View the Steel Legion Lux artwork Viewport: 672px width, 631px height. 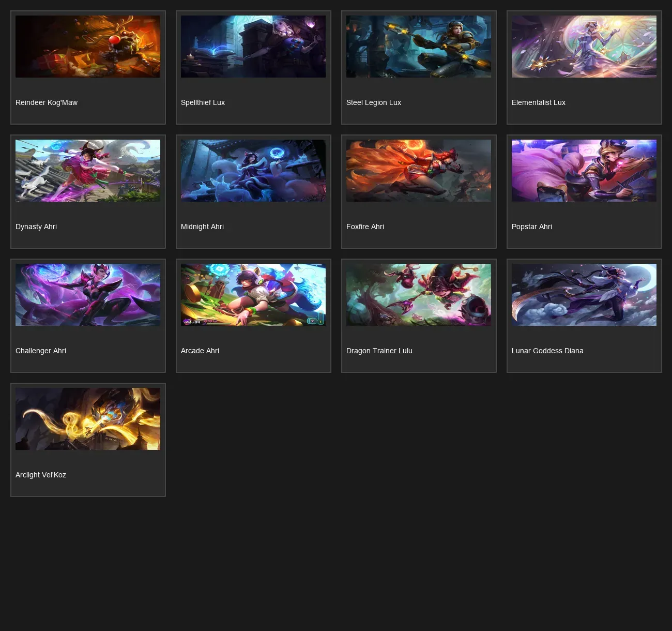419,47
